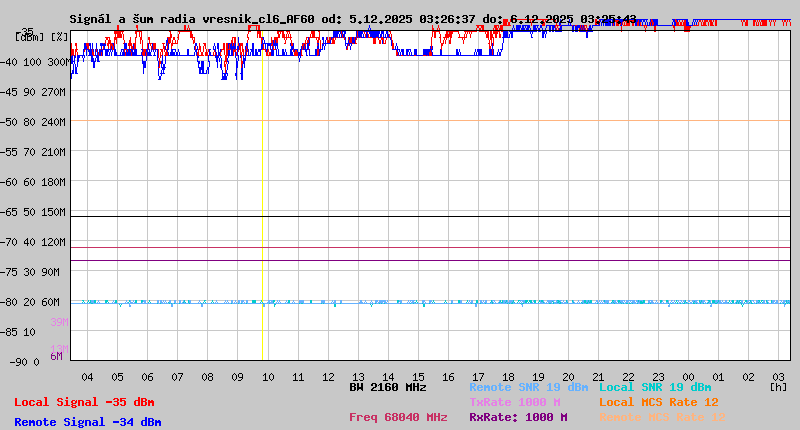
Task: Click the 18 hour label on time axis
Action: [508, 376]
